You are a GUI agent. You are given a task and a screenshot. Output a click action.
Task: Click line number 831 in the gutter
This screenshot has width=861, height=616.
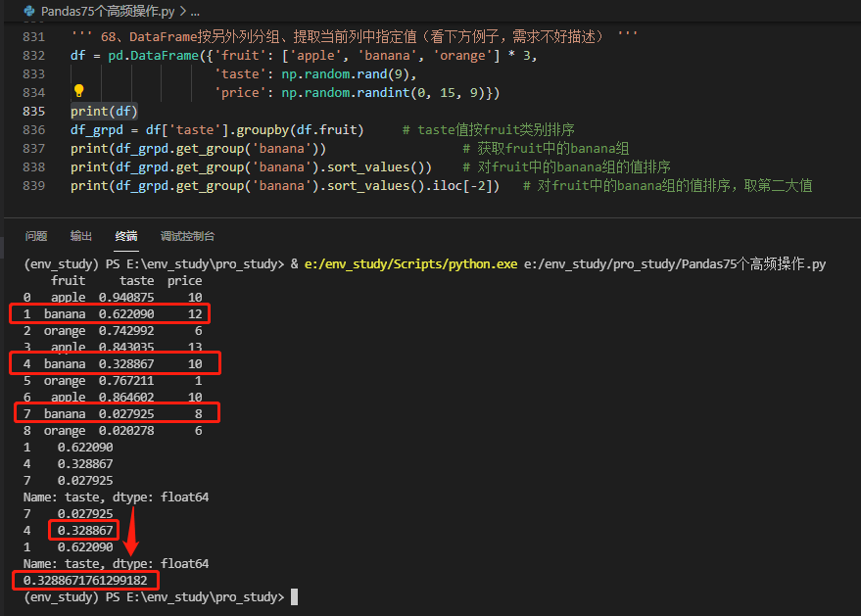click(34, 37)
